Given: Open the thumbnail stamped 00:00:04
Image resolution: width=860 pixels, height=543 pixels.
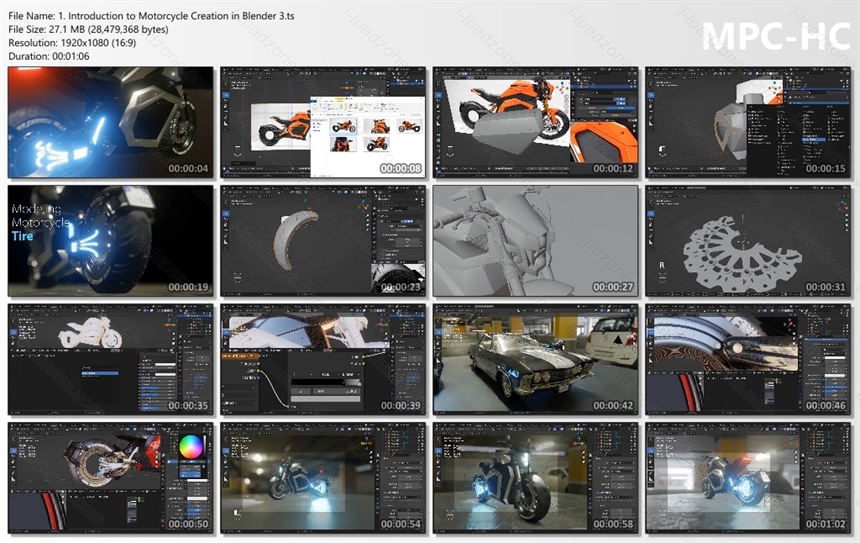Looking at the screenshot, I should [111, 122].
